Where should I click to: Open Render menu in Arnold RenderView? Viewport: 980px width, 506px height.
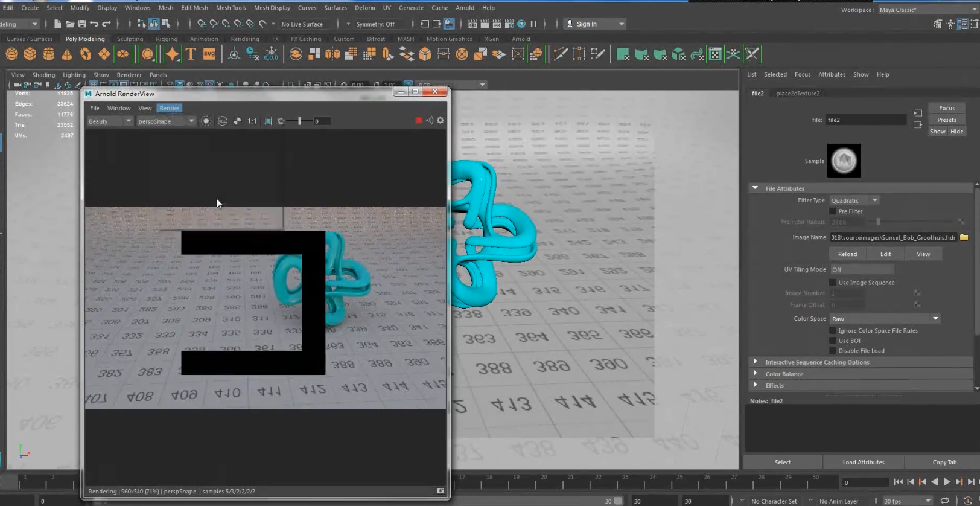tap(170, 108)
